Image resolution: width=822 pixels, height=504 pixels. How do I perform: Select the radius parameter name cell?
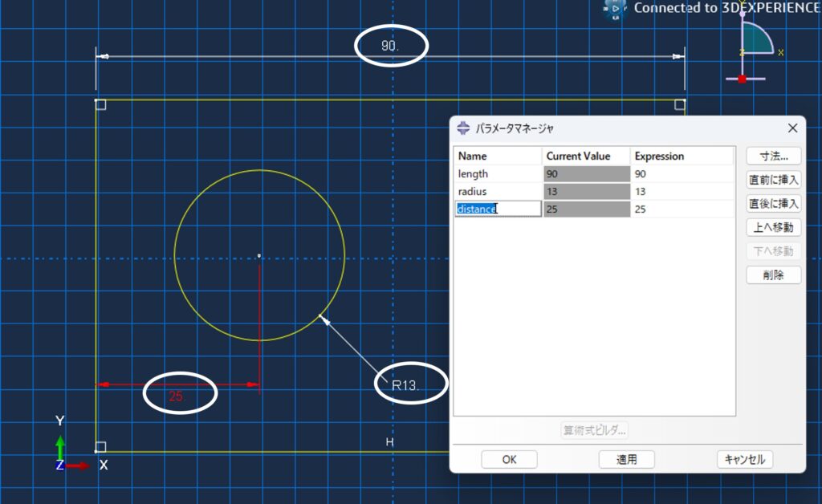[498, 192]
